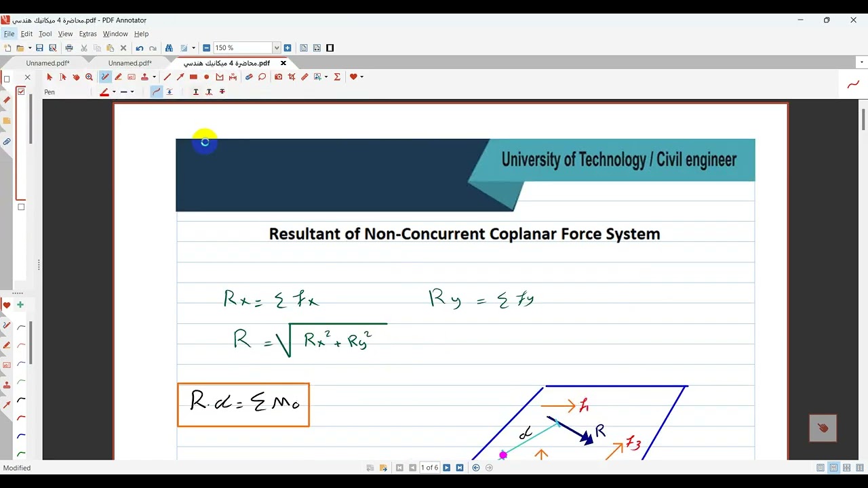The image size is (868, 488).
Task: Select the Marker highlighter tool
Action: 118,77
